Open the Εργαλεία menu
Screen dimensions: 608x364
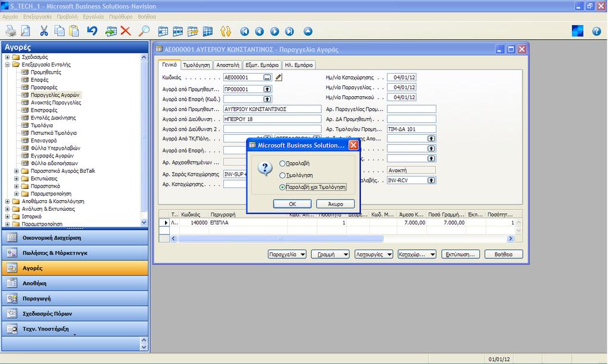[93, 17]
